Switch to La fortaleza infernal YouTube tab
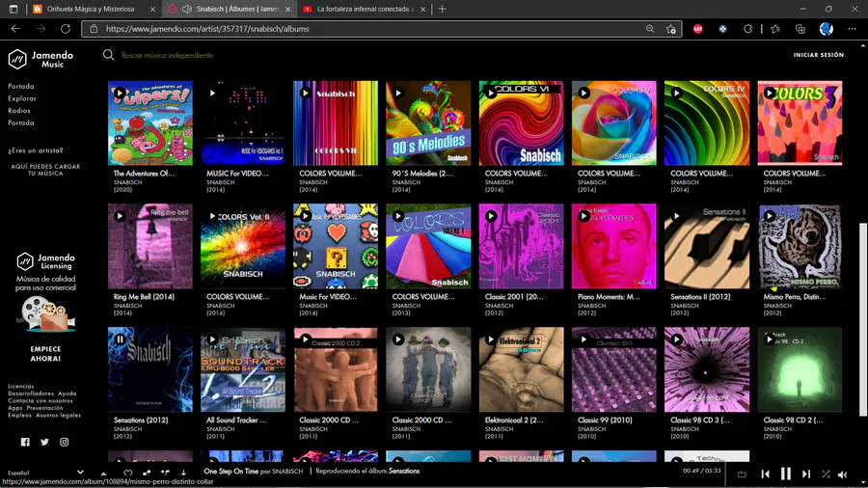 [365, 9]
